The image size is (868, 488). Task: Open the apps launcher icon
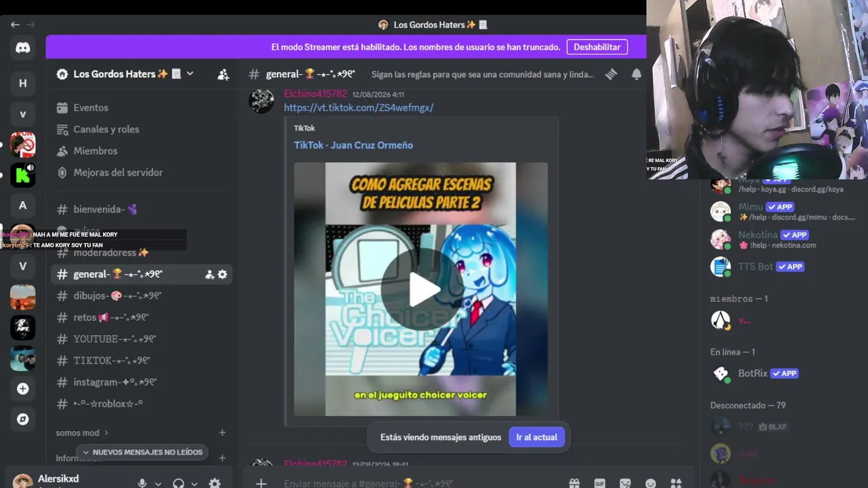(x=676, y=483)
